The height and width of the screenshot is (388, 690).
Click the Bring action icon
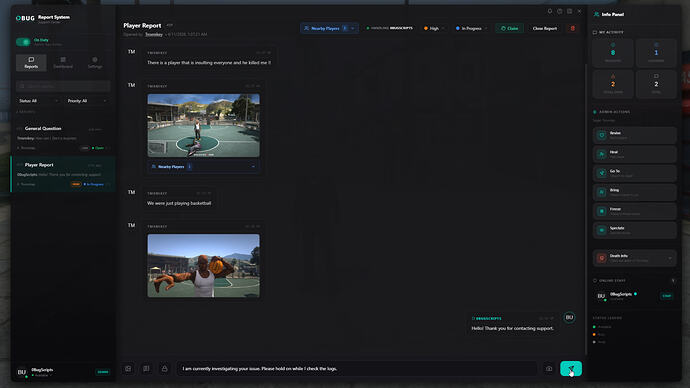(602, 192)
